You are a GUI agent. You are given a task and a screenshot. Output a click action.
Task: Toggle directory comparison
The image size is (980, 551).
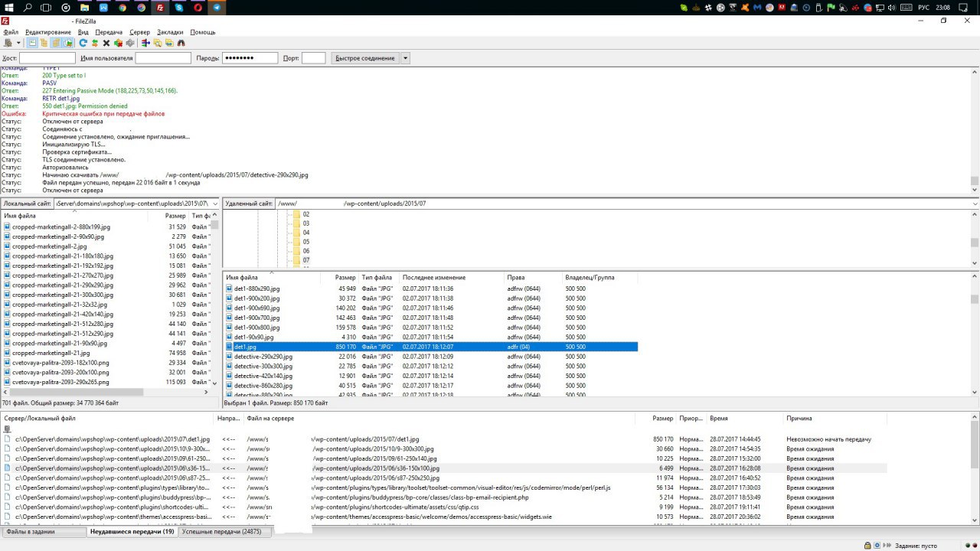[x=158, y=43]
